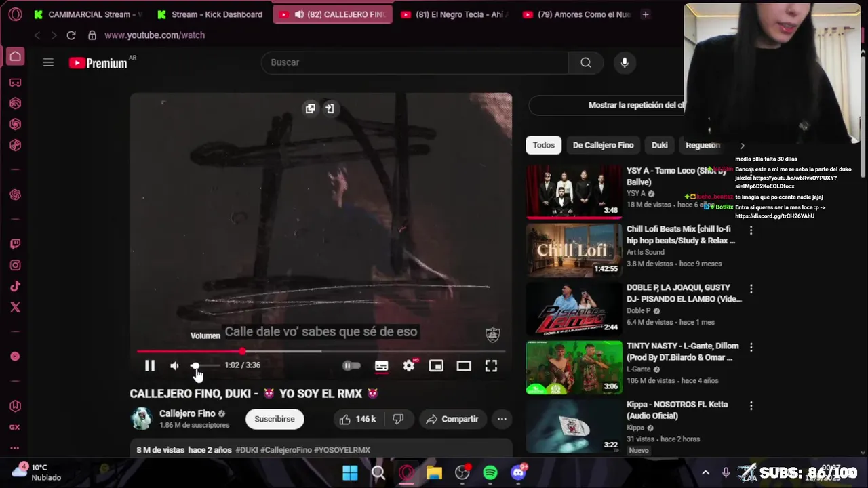Switch to El Negro Tecla tab
Screen dimensions: 868x488
point(455,14)
